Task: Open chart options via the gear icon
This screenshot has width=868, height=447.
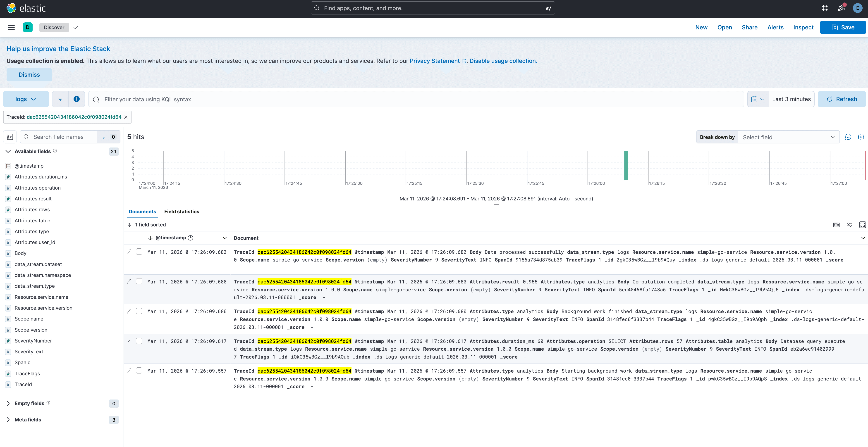Action: point(861,137)
